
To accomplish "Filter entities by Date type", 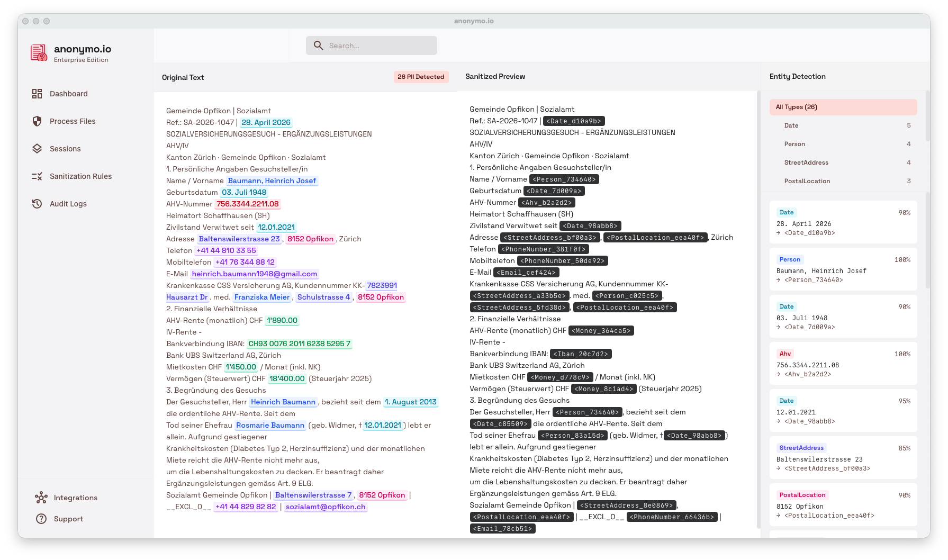I will click(843, 125).
